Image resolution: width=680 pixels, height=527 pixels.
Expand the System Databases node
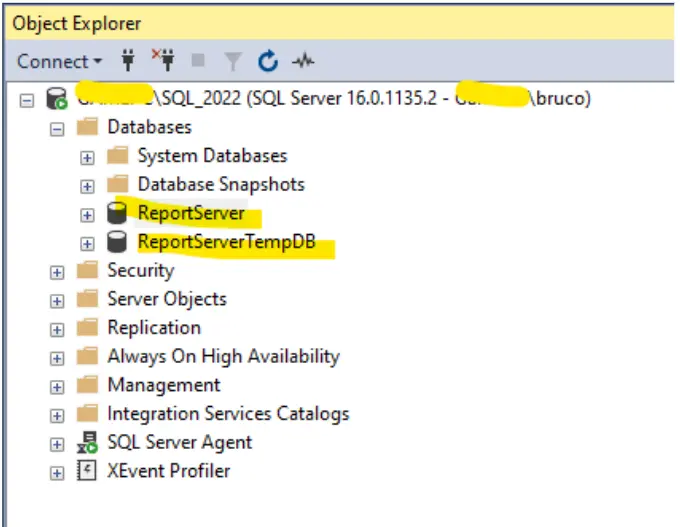[87, 158]
